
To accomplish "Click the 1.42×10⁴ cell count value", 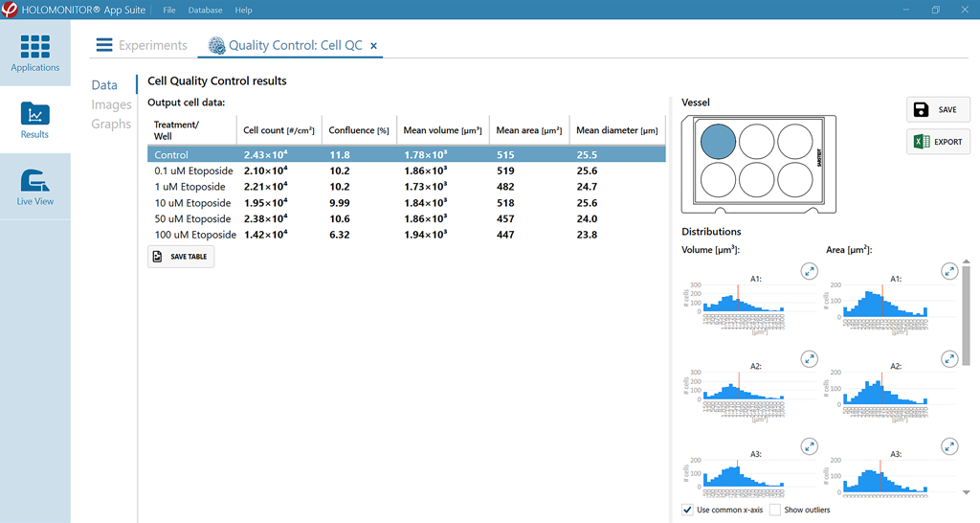I will click(266, 235).
